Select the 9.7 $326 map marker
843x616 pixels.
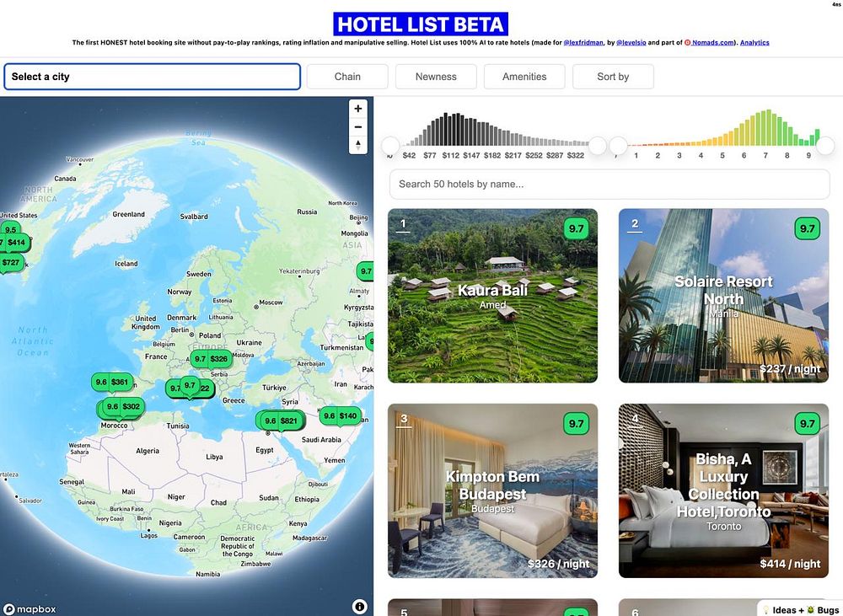211,358
